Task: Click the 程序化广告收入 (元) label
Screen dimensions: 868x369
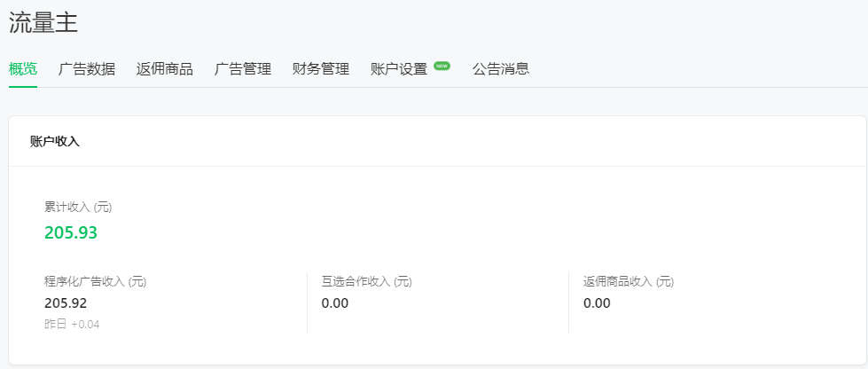Action: (x=95, y=281)
